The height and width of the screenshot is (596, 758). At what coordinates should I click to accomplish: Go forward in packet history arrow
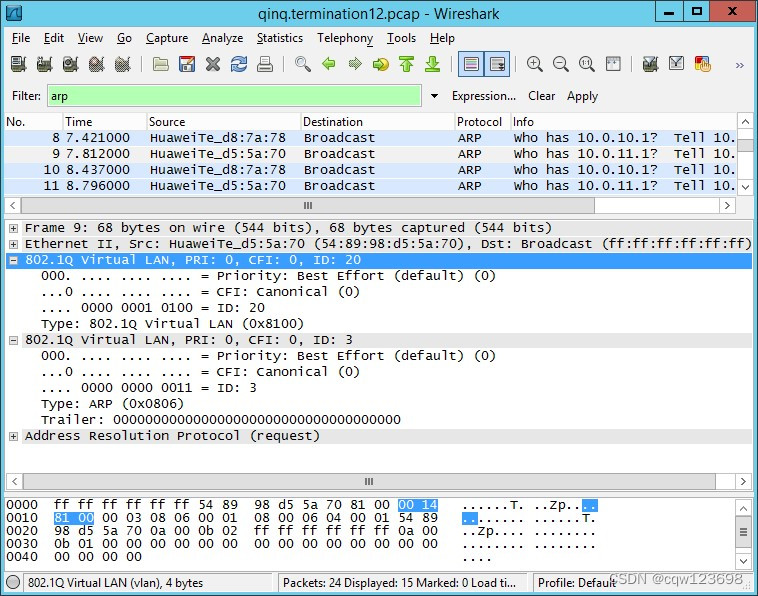pyautogui.click(x=355, y=64)
